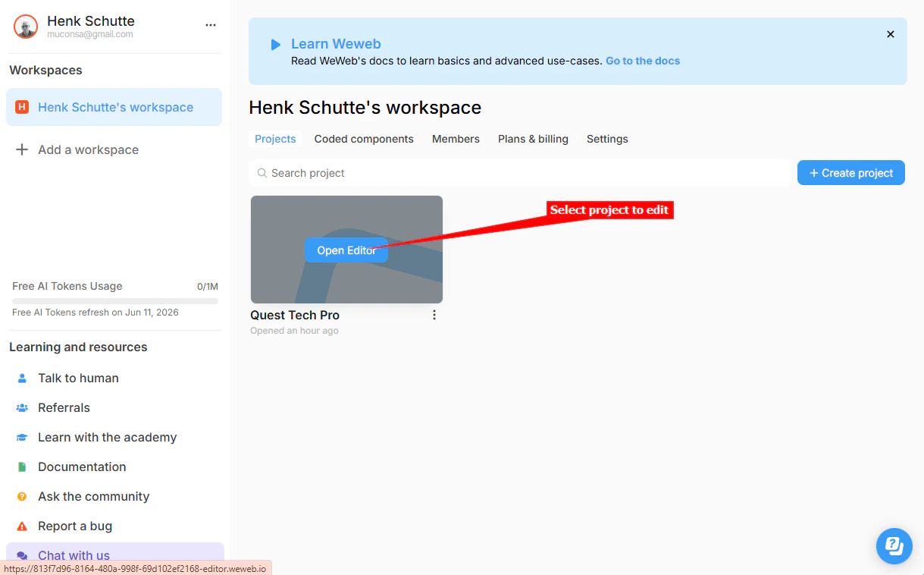The width and height of the screenshot is (924, 575).
Task: Click Henk Schutte's profile avatar
Action: coord(26,27)
